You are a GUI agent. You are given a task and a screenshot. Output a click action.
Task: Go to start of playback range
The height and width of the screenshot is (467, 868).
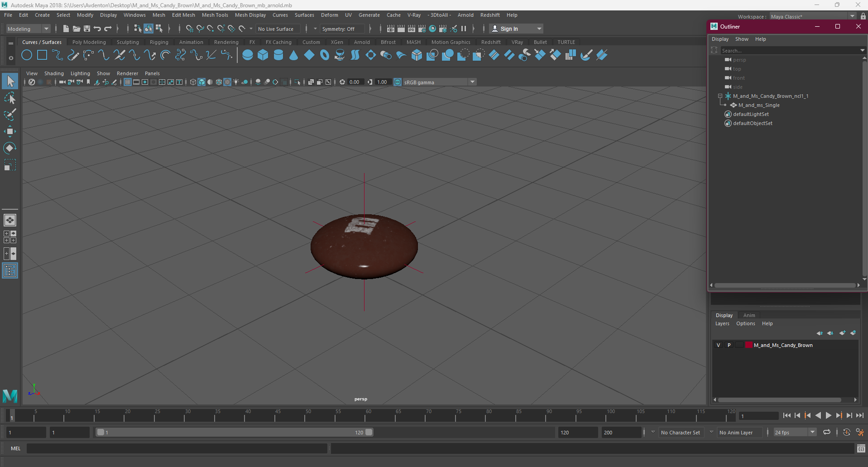786,415
